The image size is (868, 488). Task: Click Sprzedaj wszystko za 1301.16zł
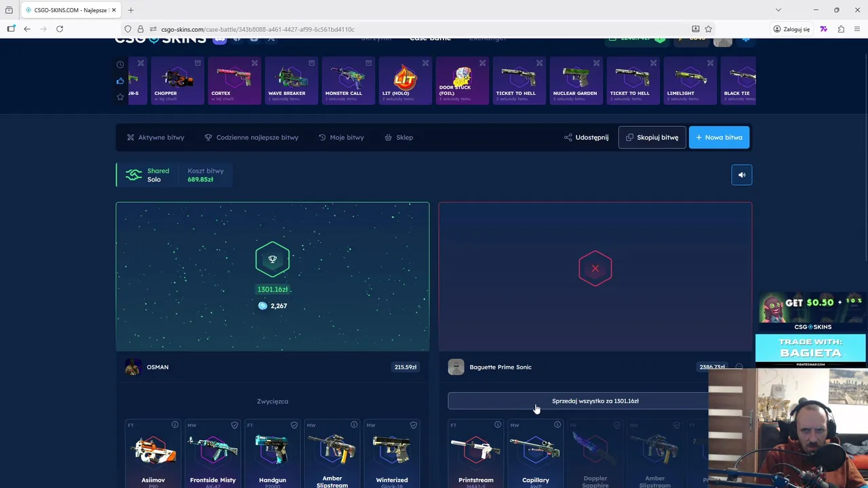tap(578, 401)
